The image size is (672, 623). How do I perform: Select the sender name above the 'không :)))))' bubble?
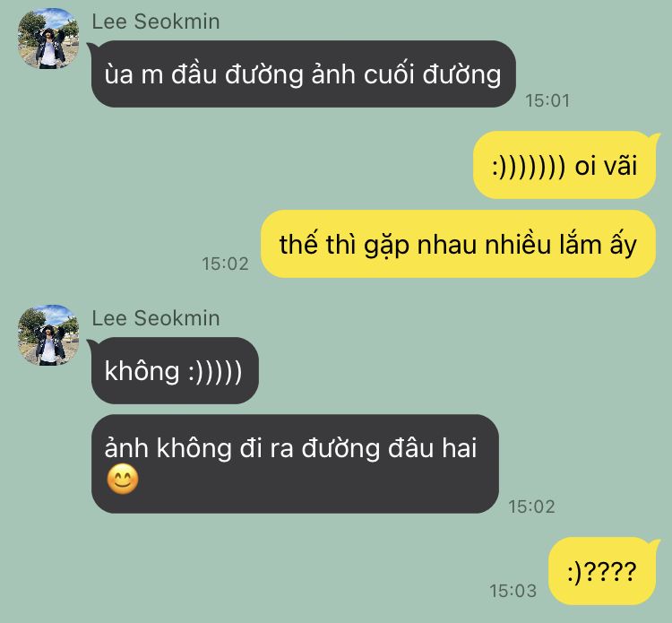click(x=156, y=318)
